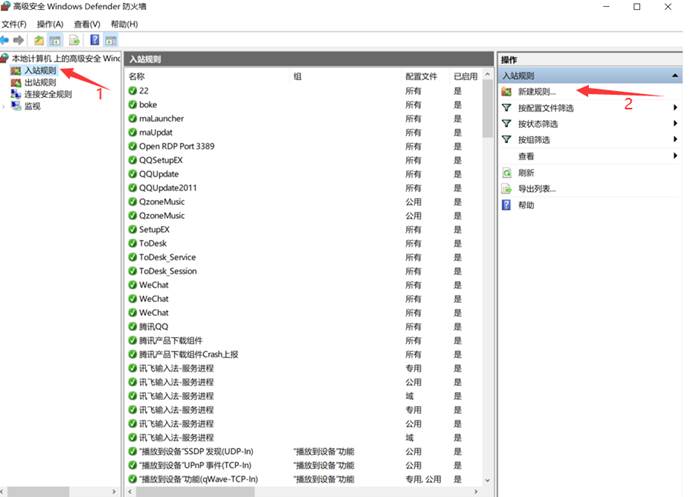Open the 按状态筛选 submenu arrow

click(x=675, y=123)
